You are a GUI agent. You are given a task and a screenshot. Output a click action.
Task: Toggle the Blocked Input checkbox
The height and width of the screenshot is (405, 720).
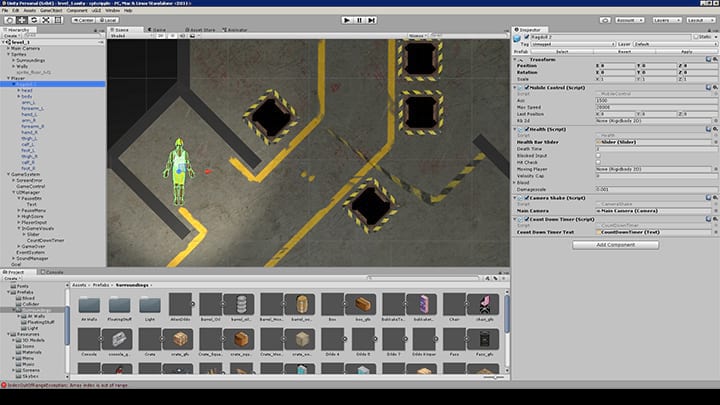coord(598,154)
